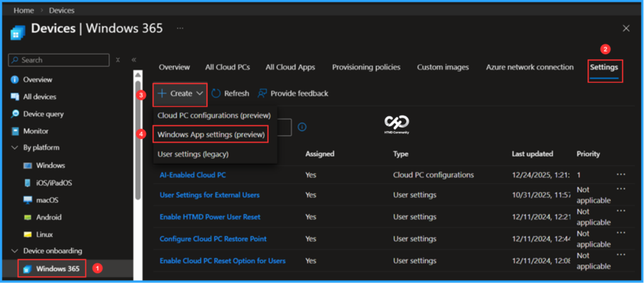
Task: Click the Windows 365 sidebar icon
Action: pos(28,269)
